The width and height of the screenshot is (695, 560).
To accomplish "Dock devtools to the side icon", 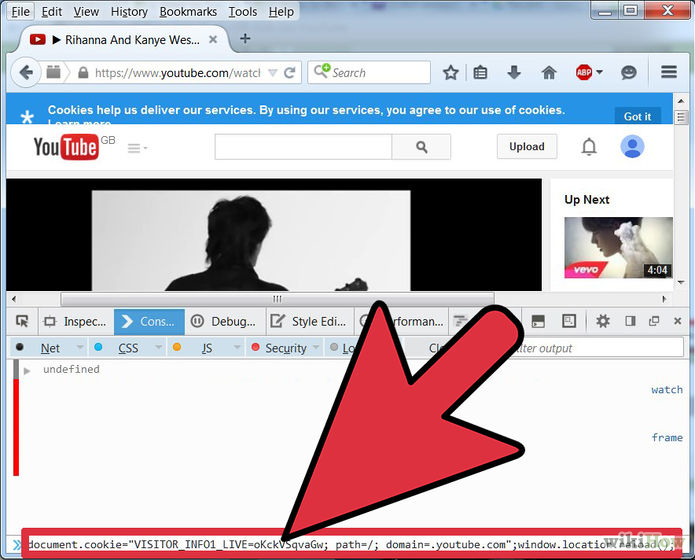I will (630, 321).
